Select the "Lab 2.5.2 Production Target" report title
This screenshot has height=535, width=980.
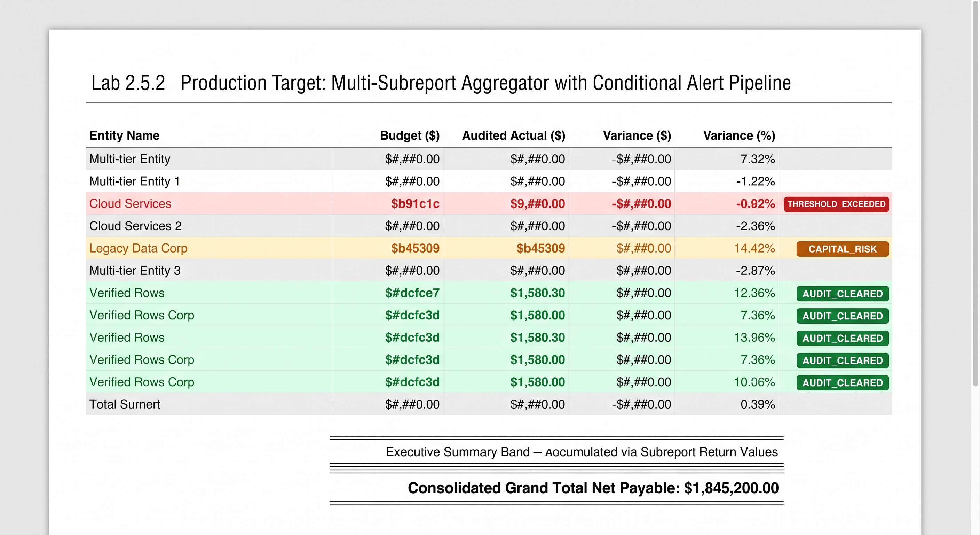click(441, 83)
